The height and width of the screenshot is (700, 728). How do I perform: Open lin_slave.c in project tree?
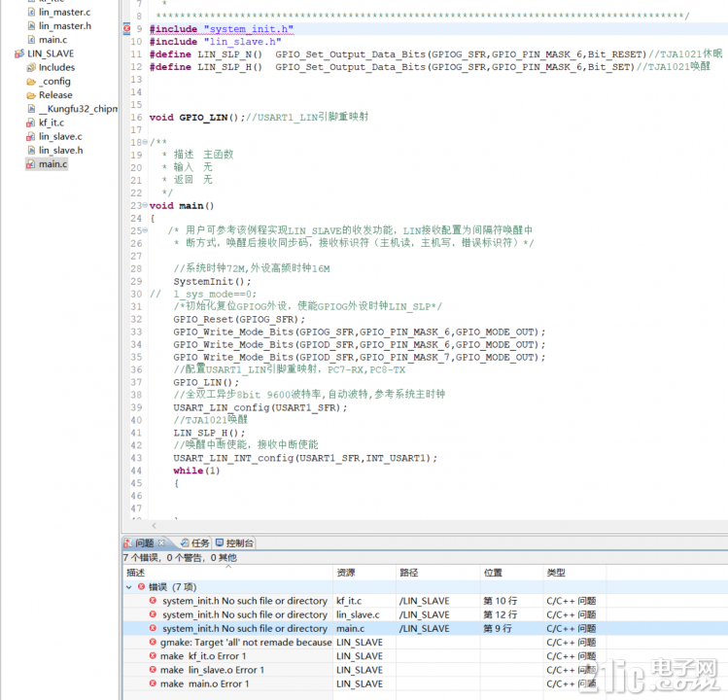point(60,136)
